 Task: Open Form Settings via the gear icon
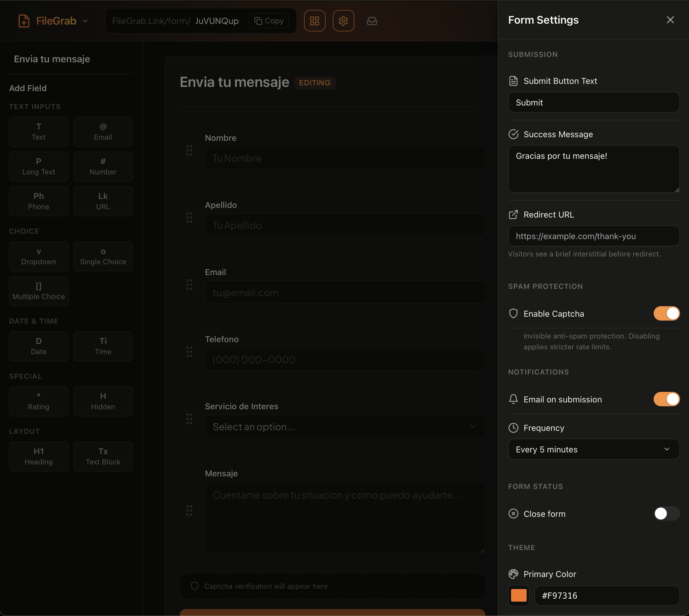344,21
